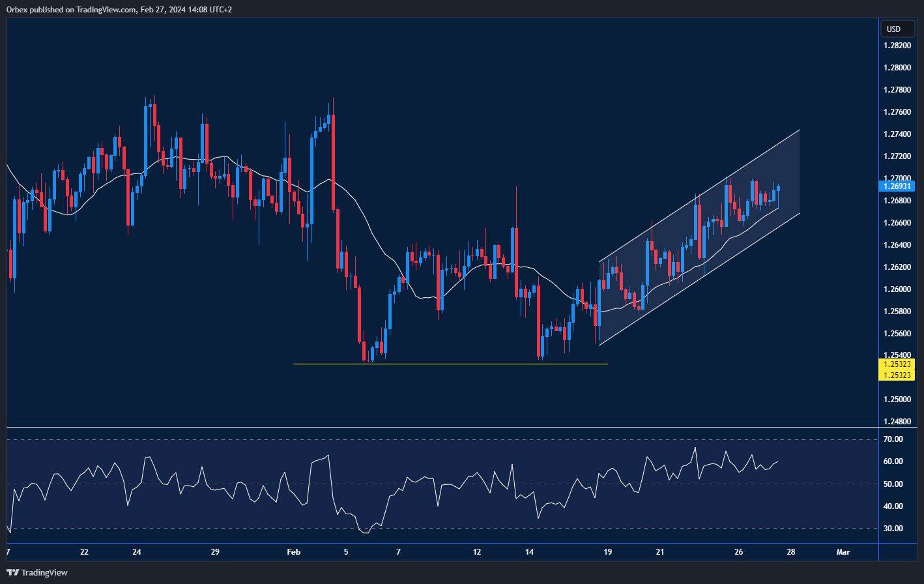This screenshot has height=584, width=924.
Task: Click the 50.00 midline label on the RSI scale
Action: 893,484
